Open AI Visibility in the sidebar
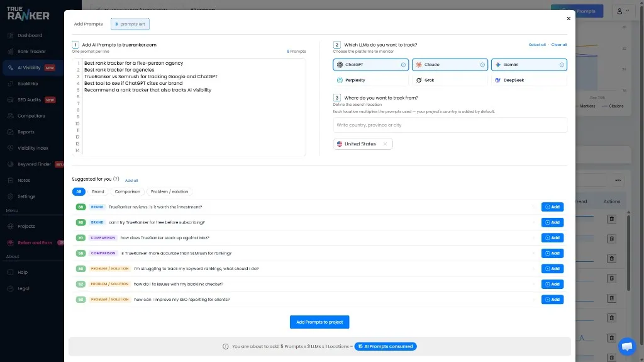This screenshot has height=362, width=644. pyautogui.click(x=32, y=67)
